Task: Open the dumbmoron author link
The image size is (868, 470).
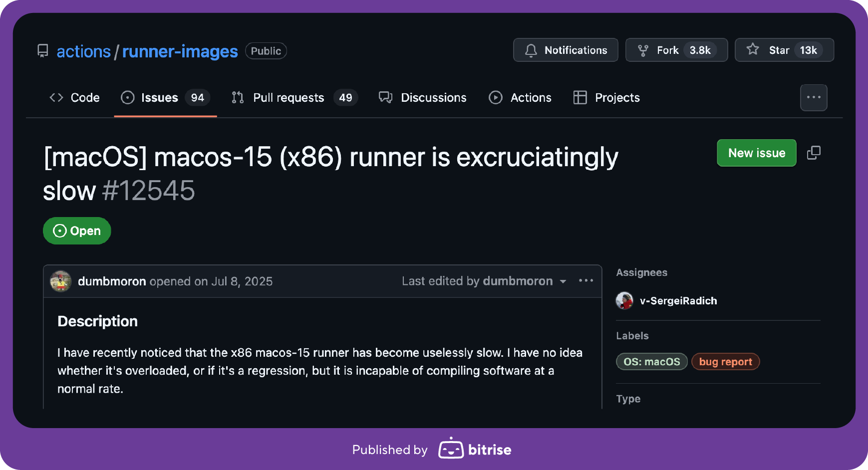Action: point(112,281)
